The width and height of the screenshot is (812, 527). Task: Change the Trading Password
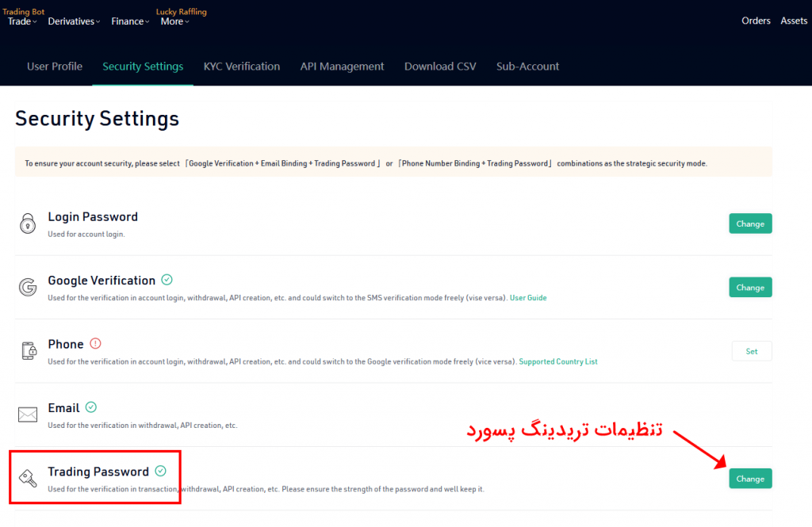[x=749, y=479]
